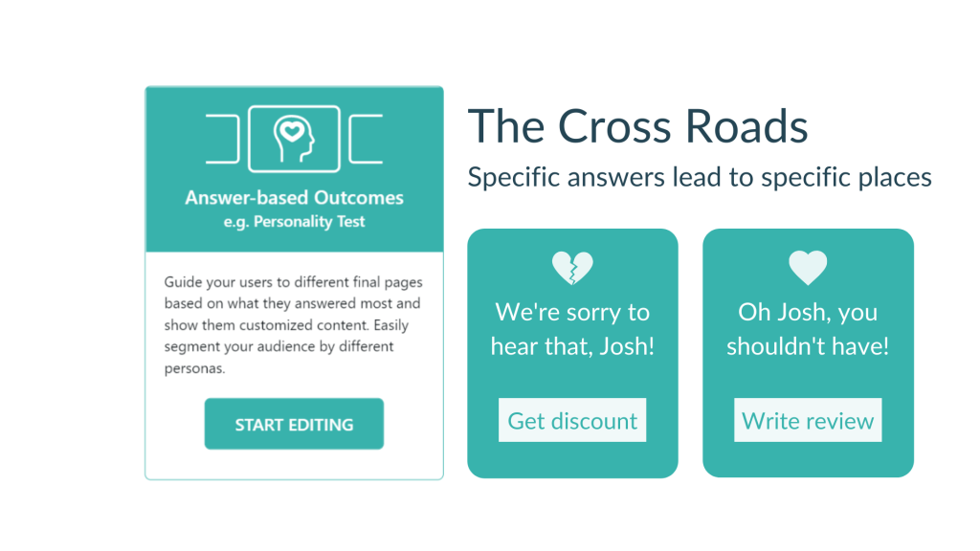
Task: Click empty teal area below Get discount button
Action: 572,459
